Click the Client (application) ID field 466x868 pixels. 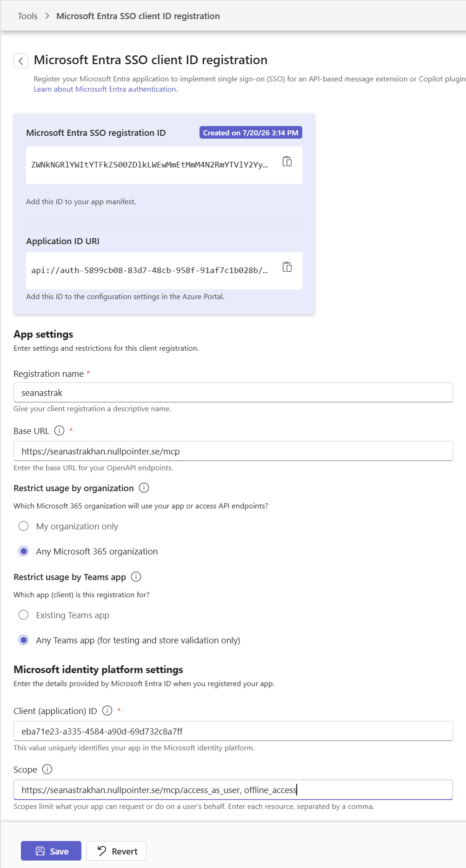[x=233, y=731]
